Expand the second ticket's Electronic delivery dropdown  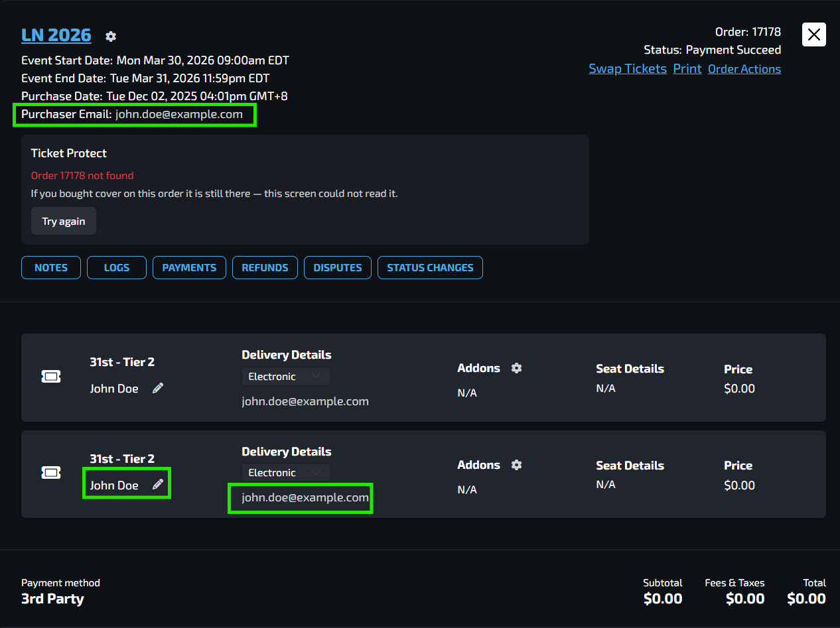pos(286,473)
